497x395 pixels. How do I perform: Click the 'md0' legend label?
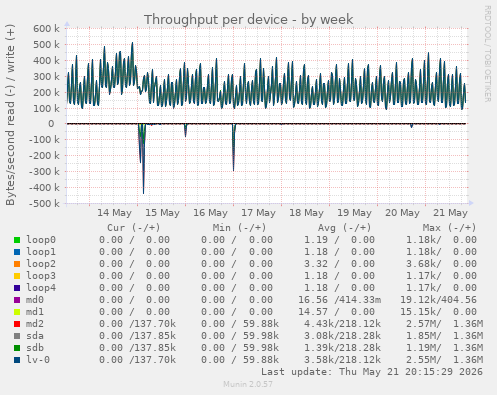[35, 300]
